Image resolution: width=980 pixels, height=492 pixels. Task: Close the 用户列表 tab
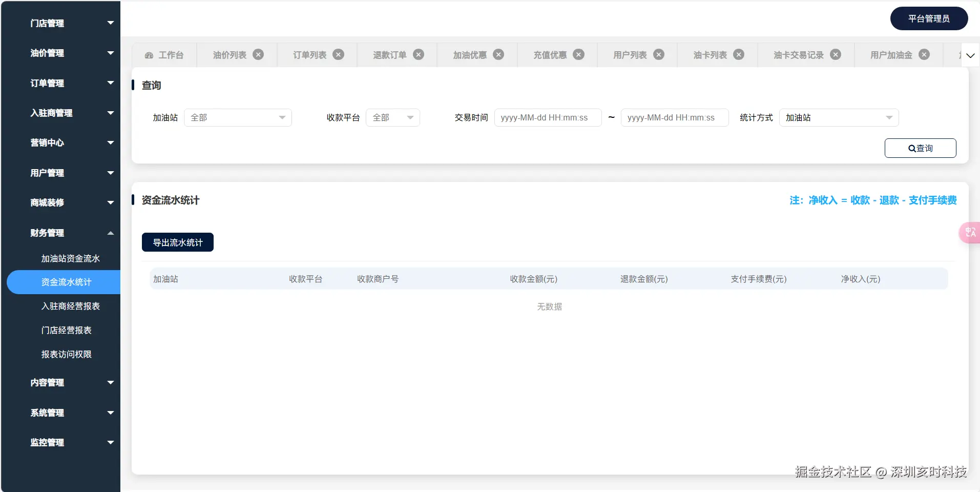(659, 54)
